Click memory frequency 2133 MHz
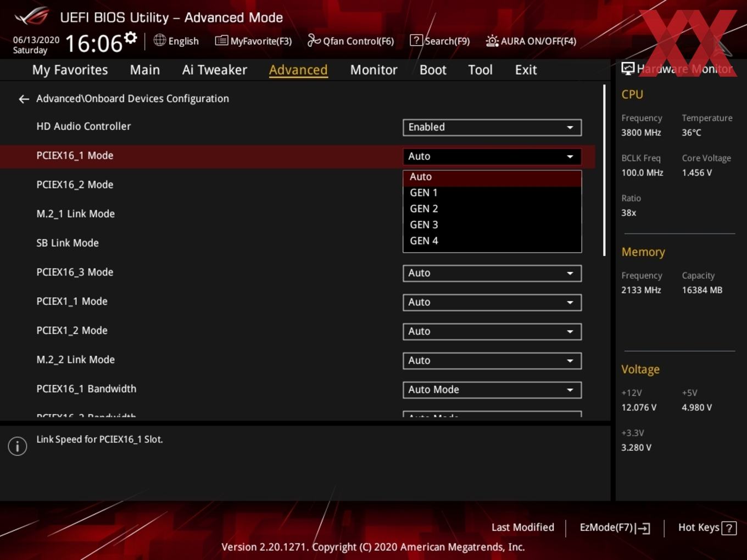 tap(641, 290)
